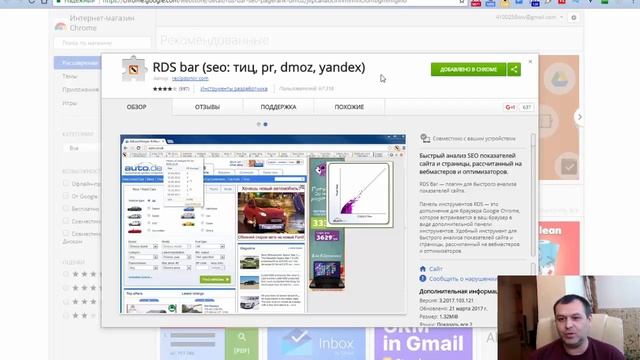640x360 pixels.
Task: Open the author website link
Action: (x=190, y=78)
